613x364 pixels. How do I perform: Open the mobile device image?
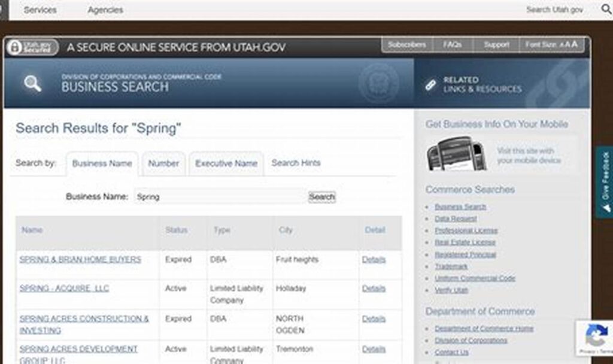point(456,153)
